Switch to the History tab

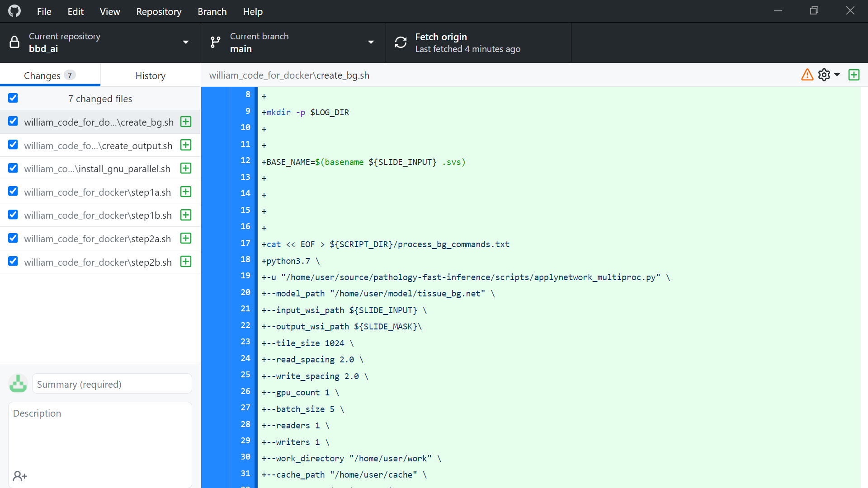150,75
